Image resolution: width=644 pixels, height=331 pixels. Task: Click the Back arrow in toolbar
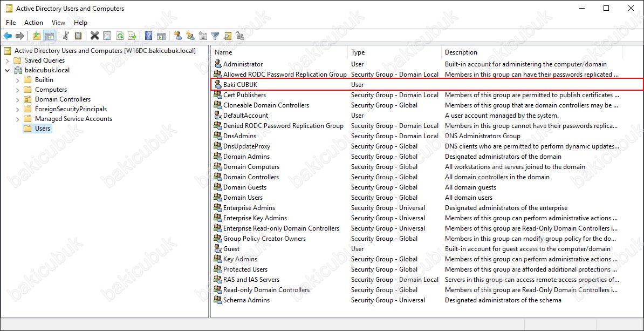[x=8, y=36]
